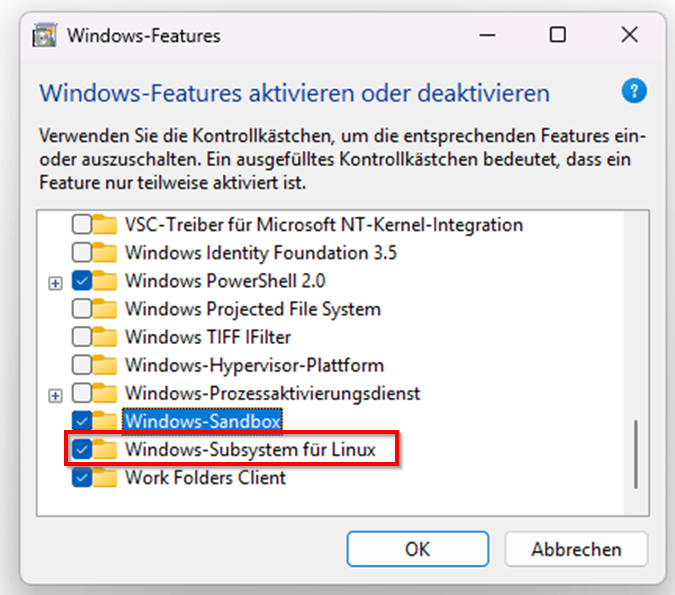Select VSC-Treiber für Microsoft NT-Kernel-Integration entry

(324, 225)
